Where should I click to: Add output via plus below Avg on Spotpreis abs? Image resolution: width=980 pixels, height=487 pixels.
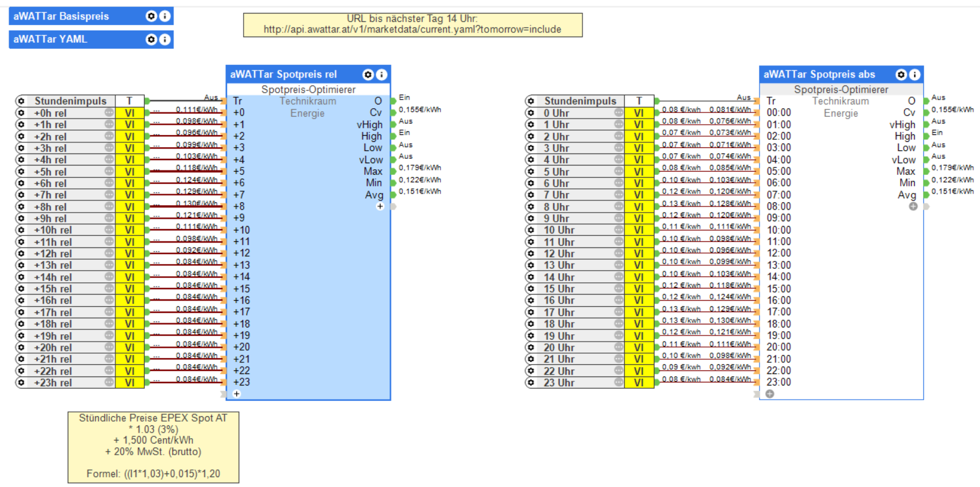913,207
